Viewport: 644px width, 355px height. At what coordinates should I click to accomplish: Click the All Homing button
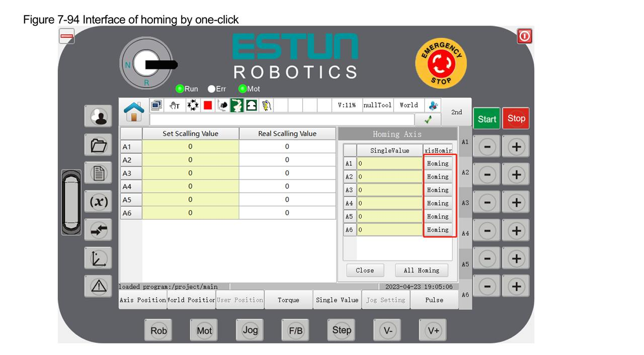422,270
